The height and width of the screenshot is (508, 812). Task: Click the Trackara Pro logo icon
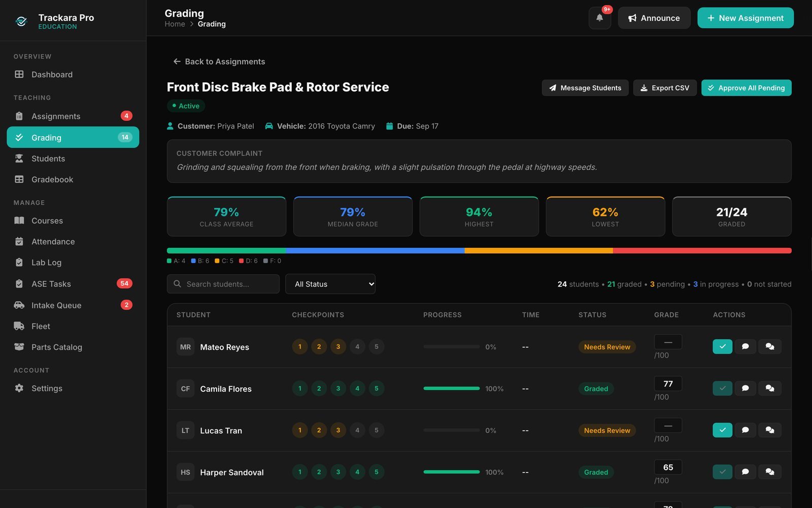[21, 21]
